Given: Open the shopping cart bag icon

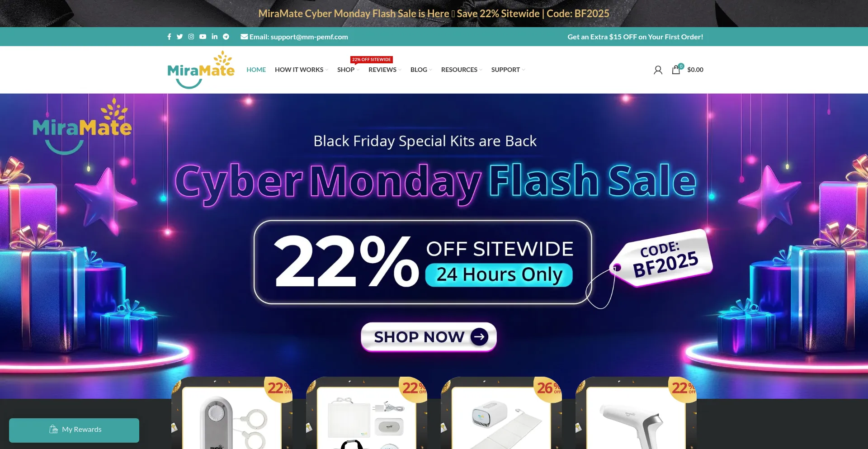Looking at the screenshot, I should tap(676, 69).
